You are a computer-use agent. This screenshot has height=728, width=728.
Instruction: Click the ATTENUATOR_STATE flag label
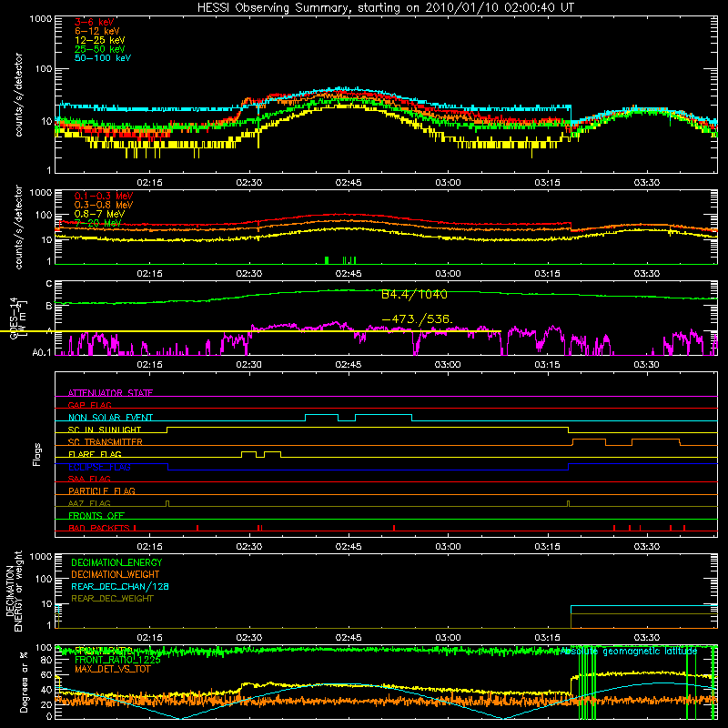tap(110, 393)
